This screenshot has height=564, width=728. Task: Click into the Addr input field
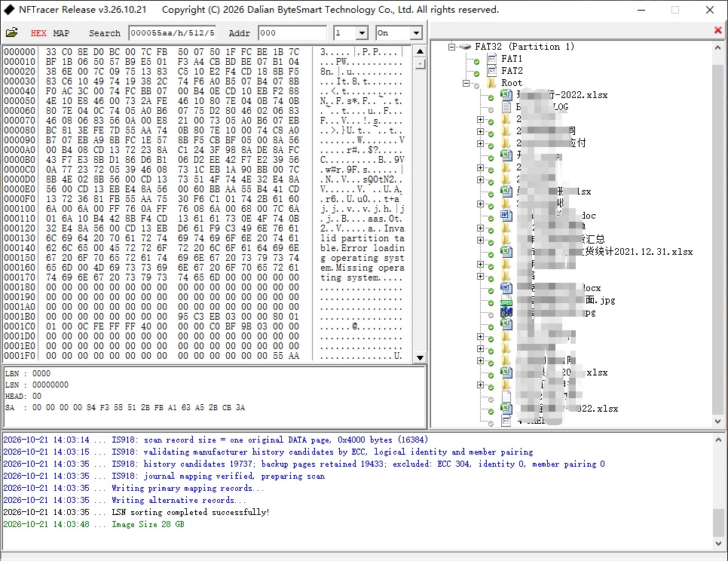click(x=292, y=33)
